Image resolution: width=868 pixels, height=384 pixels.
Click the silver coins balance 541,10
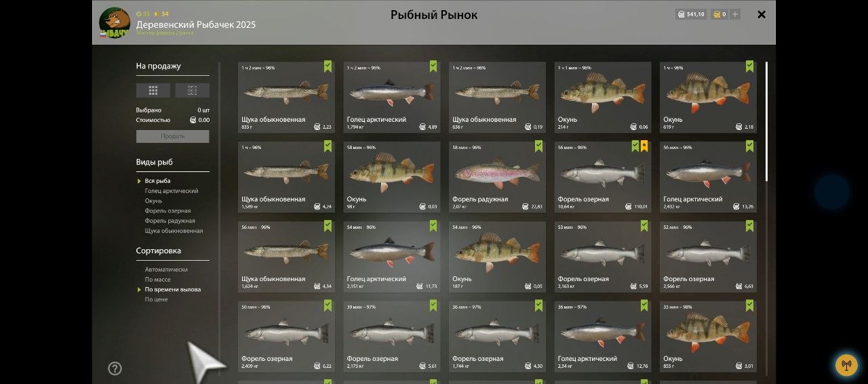(x=691, y=14)
